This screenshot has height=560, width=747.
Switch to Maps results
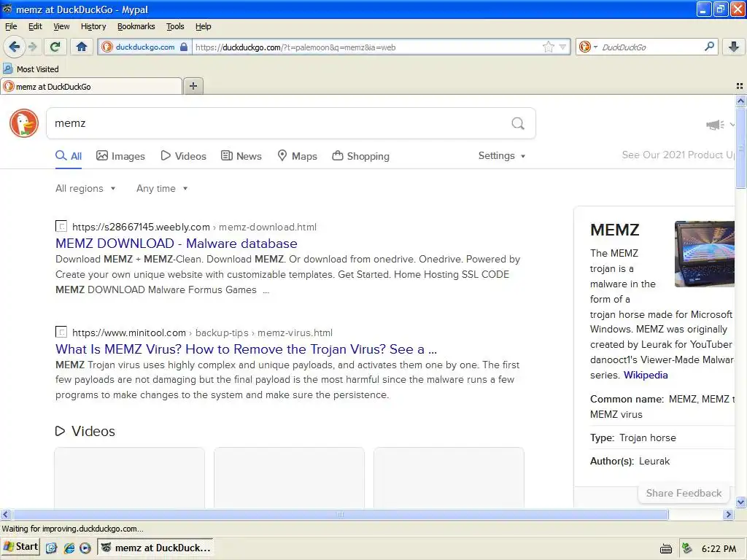pyautogui.click(x=298, y=156)
